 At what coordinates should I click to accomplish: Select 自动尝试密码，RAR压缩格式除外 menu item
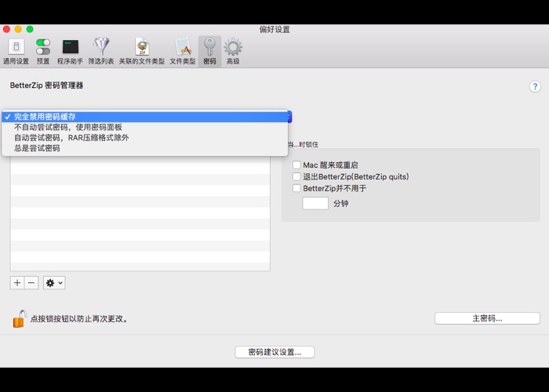tap(71, 137)
